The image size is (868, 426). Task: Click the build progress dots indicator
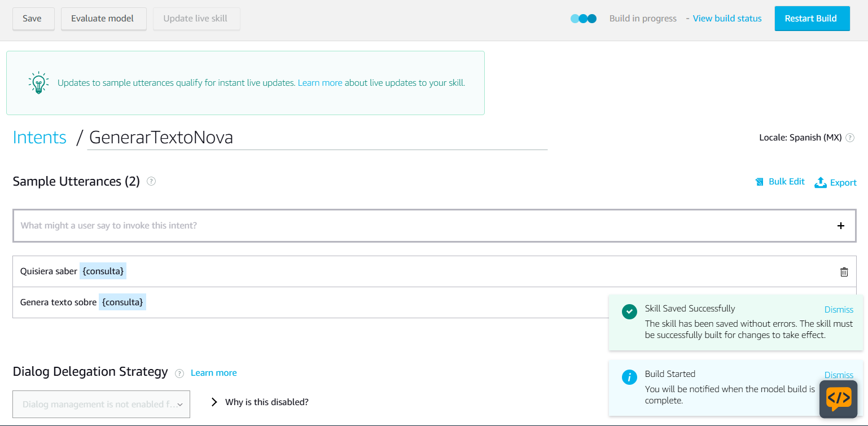(x=584, y=19)
